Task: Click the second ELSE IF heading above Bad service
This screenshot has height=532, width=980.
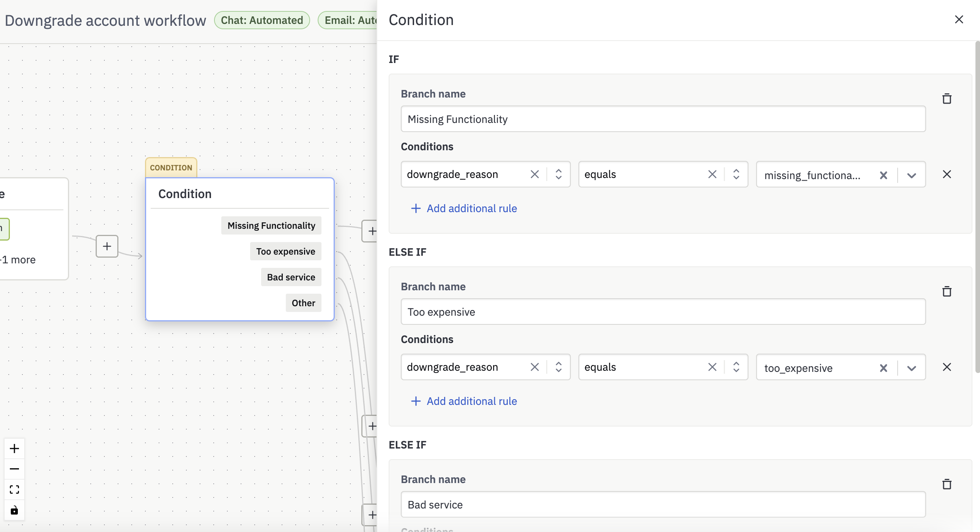Action: (407, 445)
